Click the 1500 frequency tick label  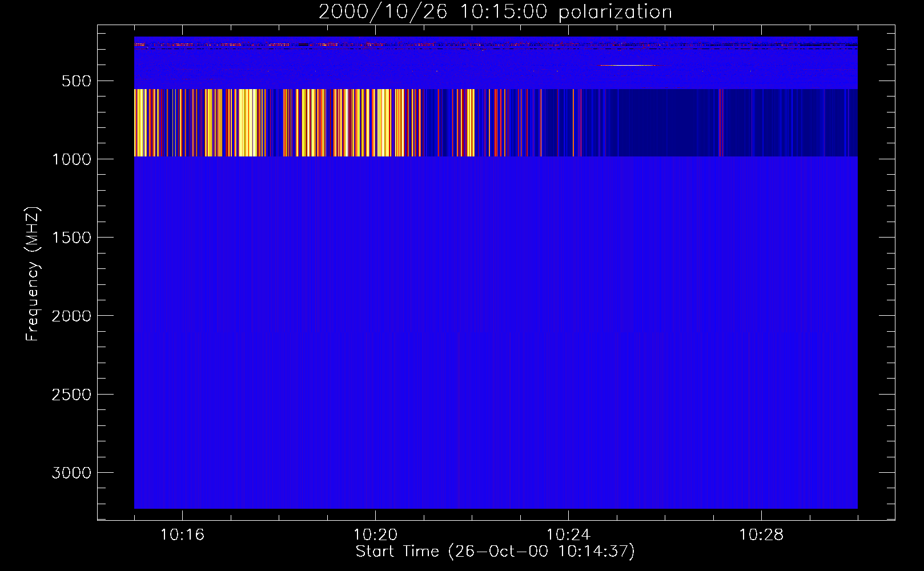71,238
